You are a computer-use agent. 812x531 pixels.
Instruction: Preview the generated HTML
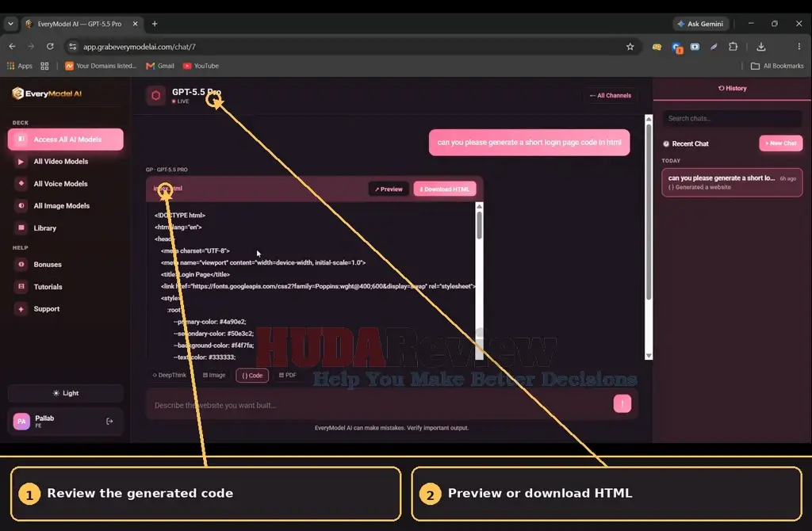point(389,189)
